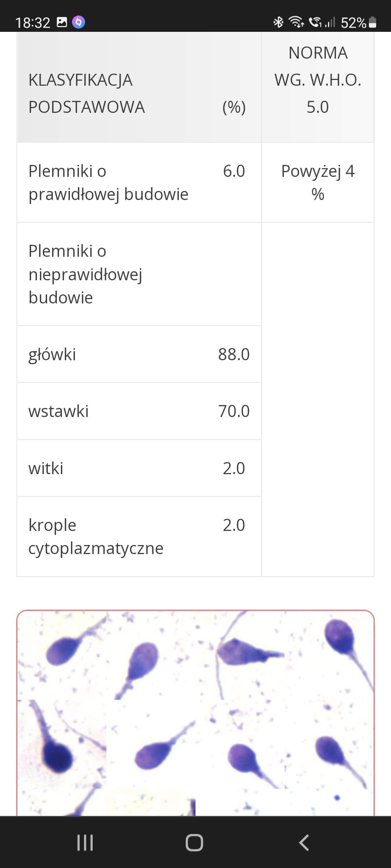Tap the Bluetooth status icon
Viewport: 391px width, 868px height.
pos(278,22)
